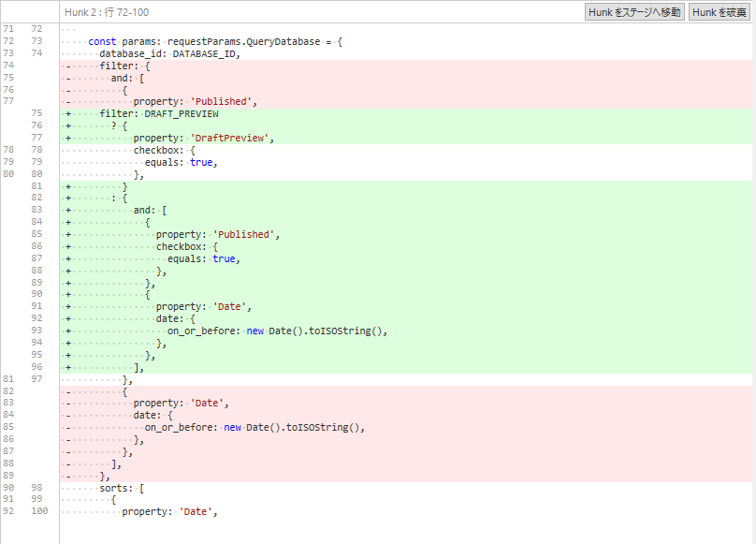Select the added 'and: [' line
This screenshot has width=756, height=544.
click(150, 211)
